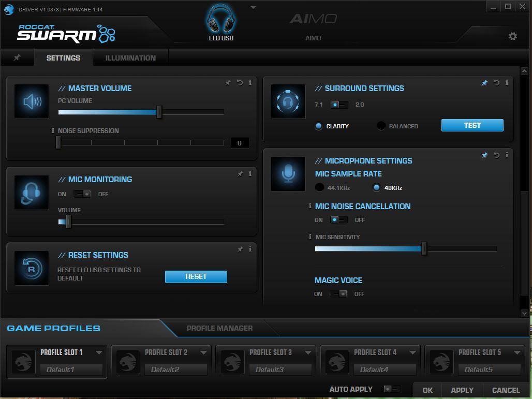Click the Mic Sensitivity slider handle
Screen dimensions: 532x399
[424, 249]
